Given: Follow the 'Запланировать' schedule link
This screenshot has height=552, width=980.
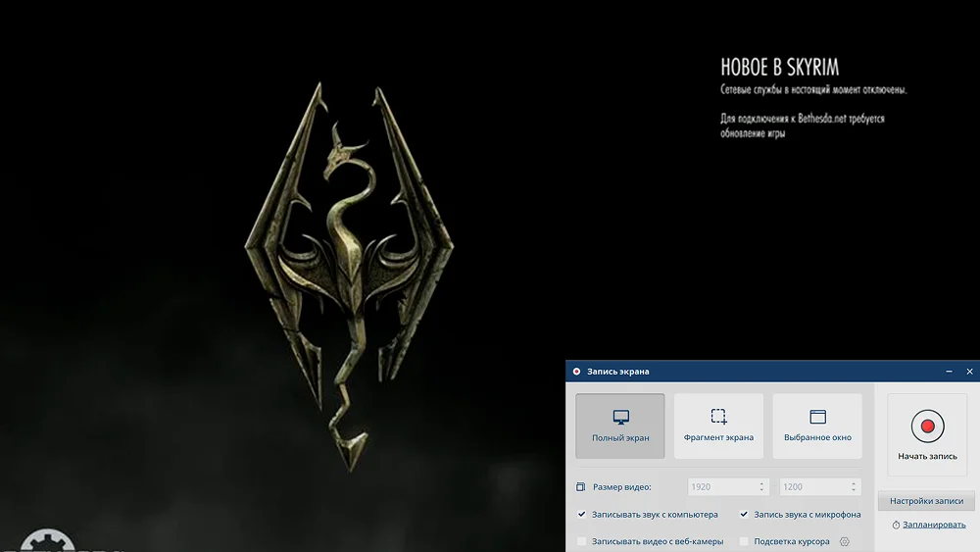Looking at the screenshot, I should click(x=934, y=526).
